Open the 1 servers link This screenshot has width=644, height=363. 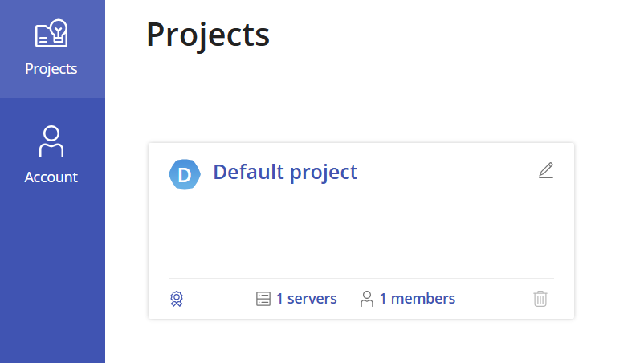307,299
